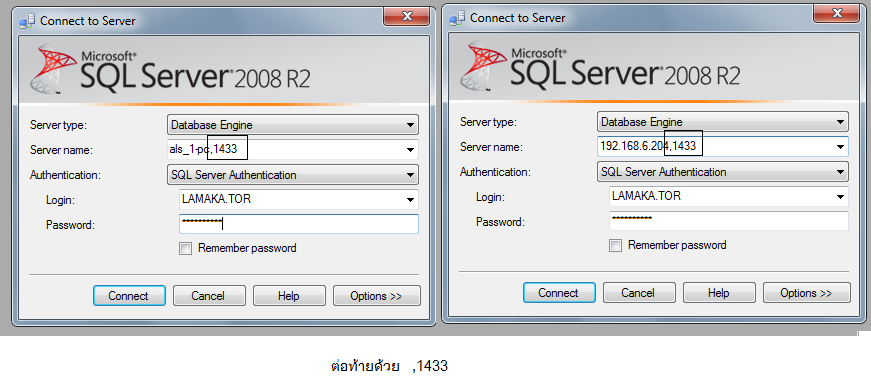
Task: Click LAMAKA.TOR login text in 192.168.6.204 dialog
Action: point(646,196)
